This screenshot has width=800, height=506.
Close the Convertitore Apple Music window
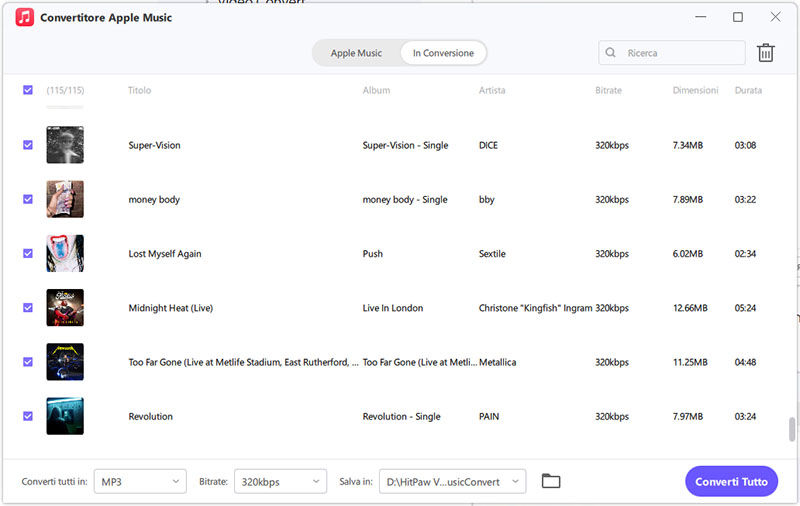click(775, 17)
